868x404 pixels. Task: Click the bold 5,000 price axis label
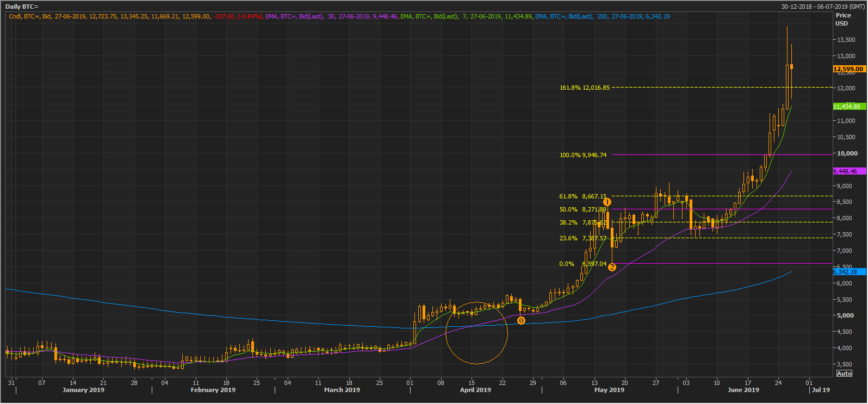click(846, 315)
